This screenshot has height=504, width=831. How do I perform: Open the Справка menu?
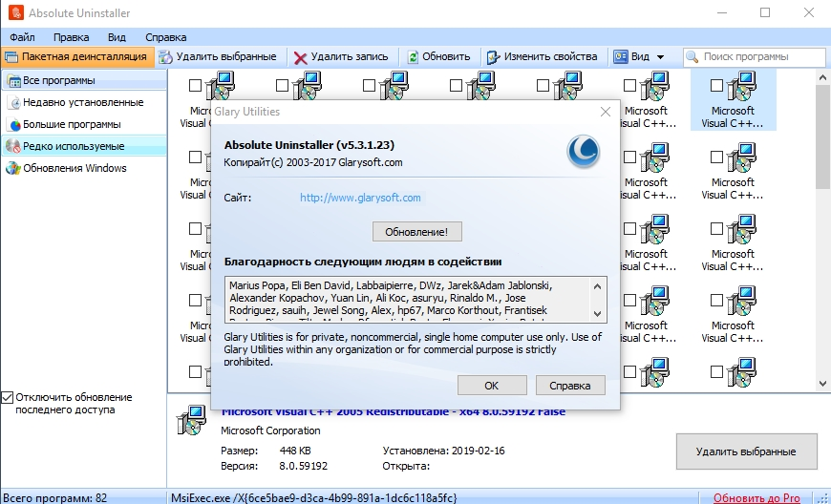[x=166, y=37]
